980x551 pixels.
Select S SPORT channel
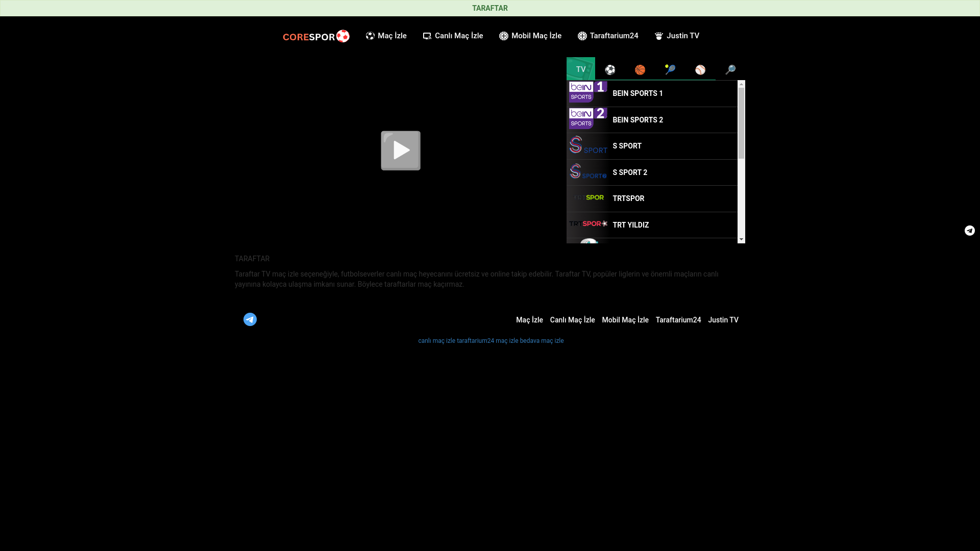pos(652,146)
